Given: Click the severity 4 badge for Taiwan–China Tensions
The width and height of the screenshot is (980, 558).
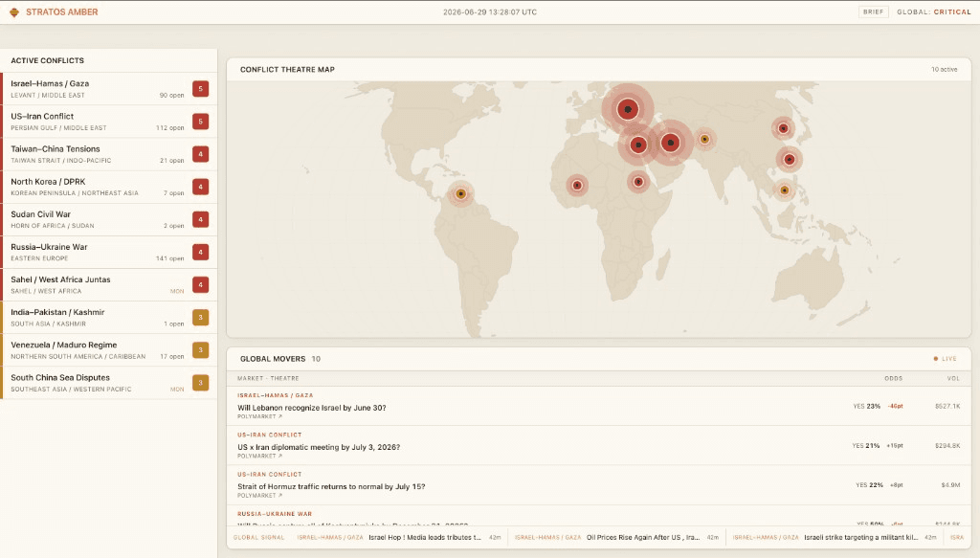Looking at the screenshot, I should tap(201, 154).
